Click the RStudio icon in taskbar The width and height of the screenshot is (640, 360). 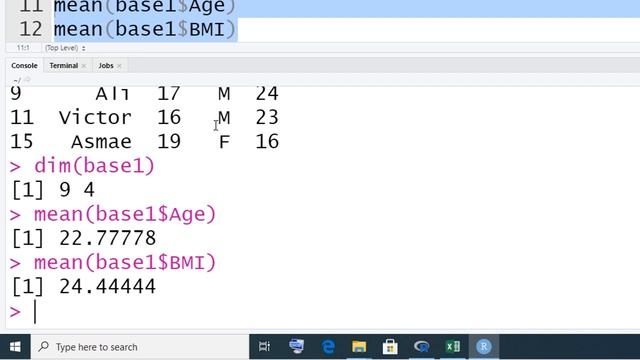coord(484,347)
